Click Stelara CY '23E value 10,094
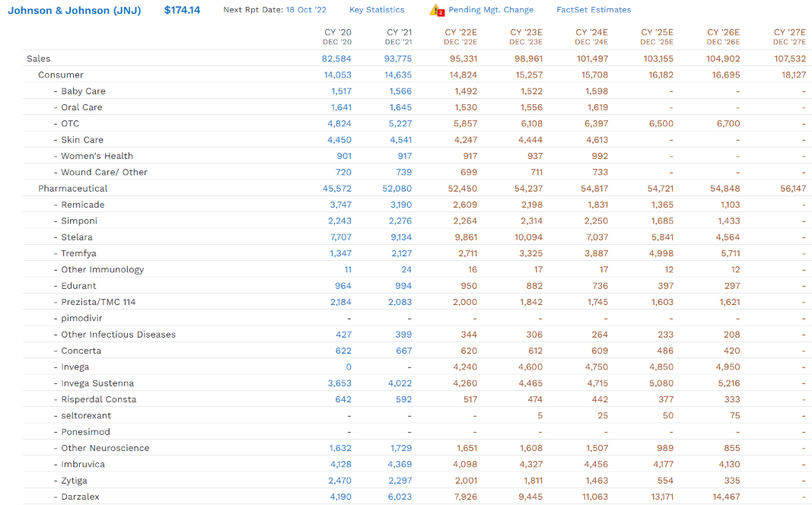The width and height of the screenshot is (812, 505). (528, 237)
